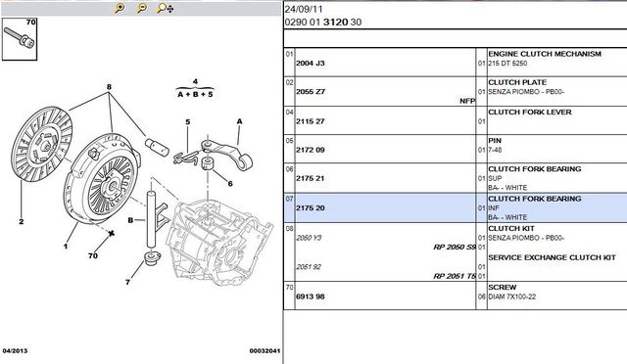Select part number 2050 Y3
Viewport: 627px width, 364px height.
[x=309, y=238]
